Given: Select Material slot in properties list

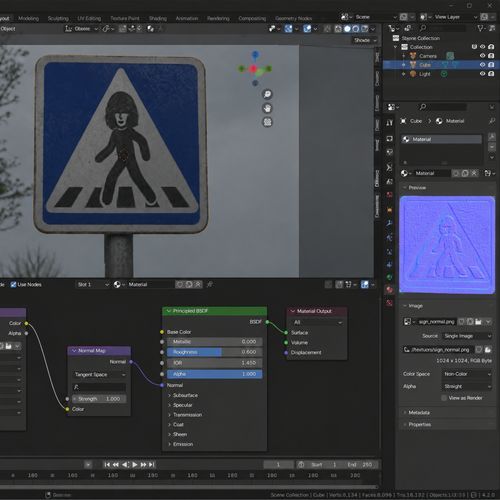Looking at the screenshot, I should point(441,139).
